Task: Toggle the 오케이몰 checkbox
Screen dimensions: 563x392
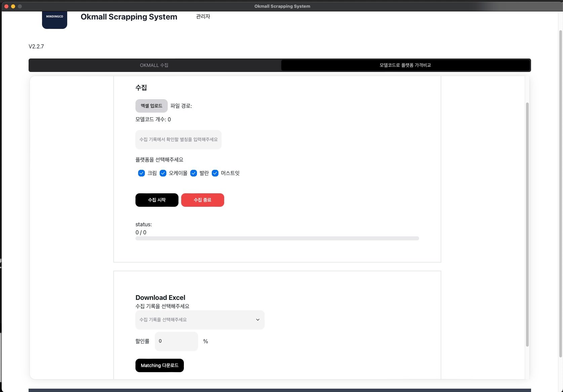Action: pyautogui.click(x=163, y=173)
